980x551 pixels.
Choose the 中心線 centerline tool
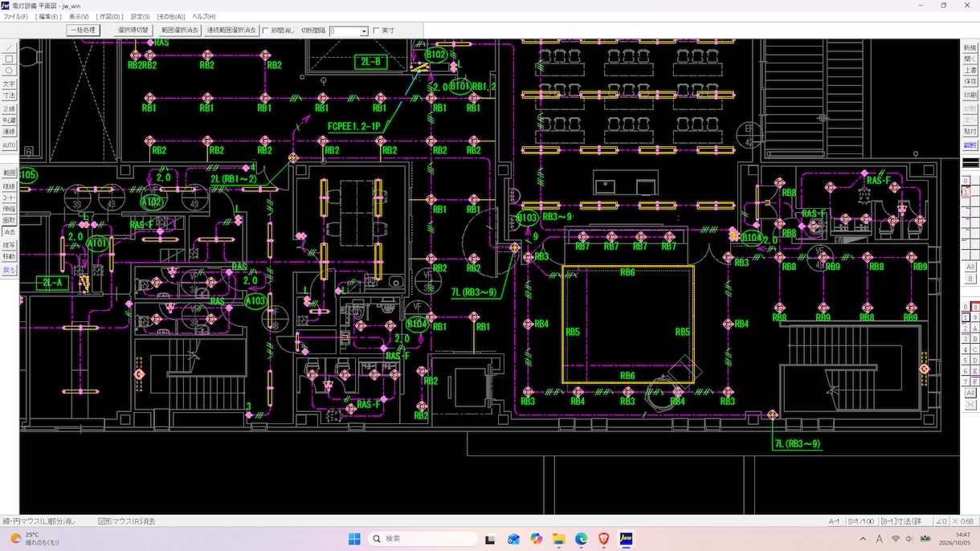pyautogui.click(x=10, y=120)
